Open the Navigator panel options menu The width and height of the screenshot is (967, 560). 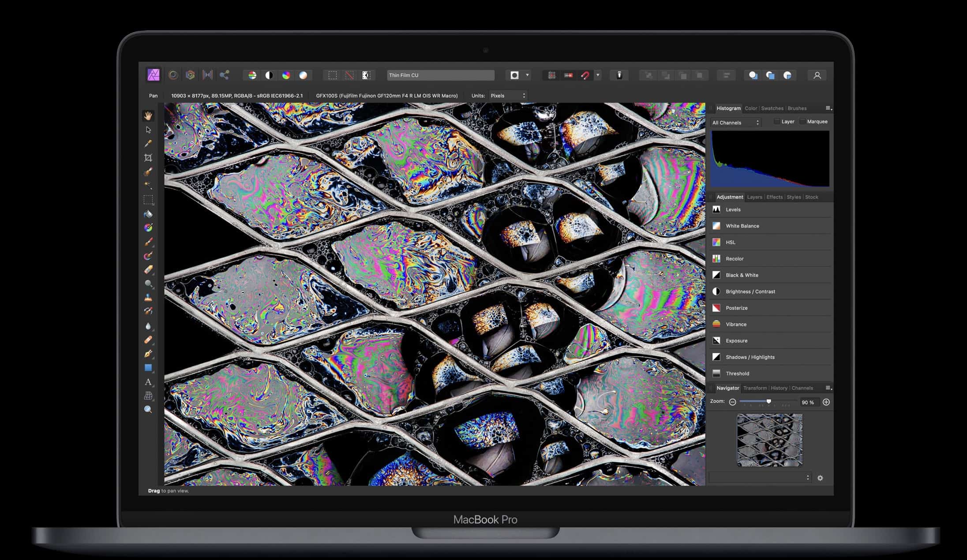tap(828, 388)
